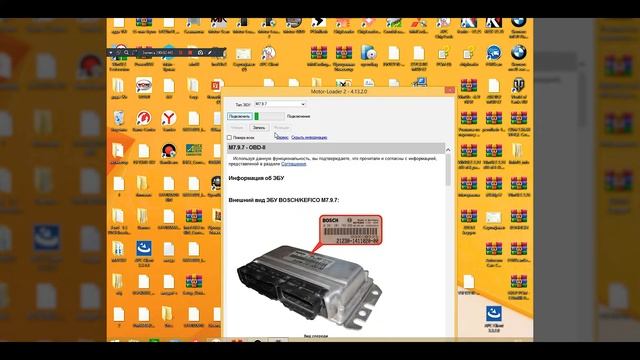Pause recording via the recording toolbar

[x=181, y=53]
